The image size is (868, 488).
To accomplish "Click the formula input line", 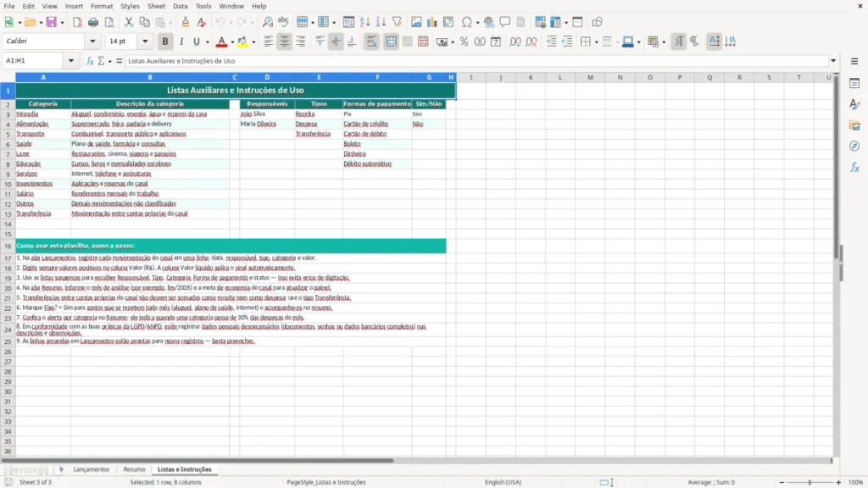I will (476, 61).
